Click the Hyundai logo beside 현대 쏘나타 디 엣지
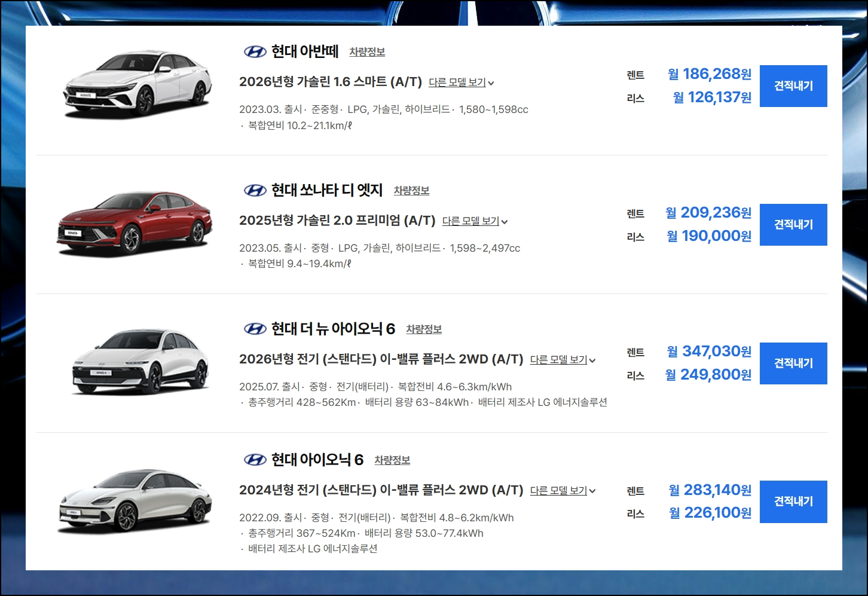Screen dimensions: 868x596 [255, 191]
